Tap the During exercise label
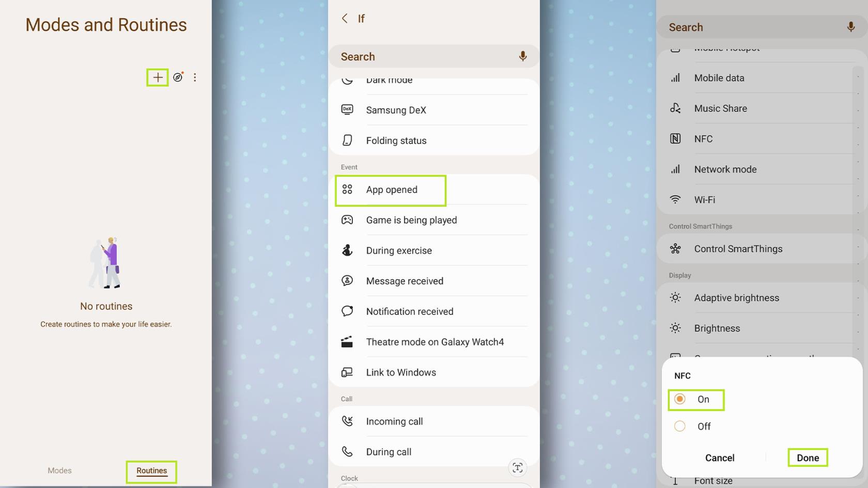This screenshot has width=868, height=488. [x=399, y=250]
